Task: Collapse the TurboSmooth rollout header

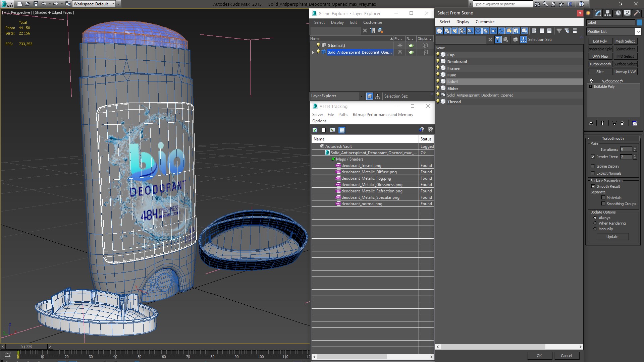Action: [x=612, y=138]
